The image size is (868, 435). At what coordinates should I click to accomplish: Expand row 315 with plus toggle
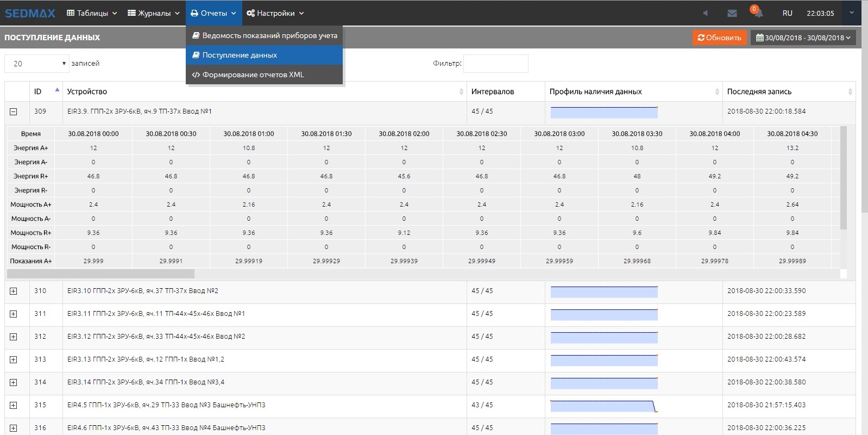pyautogui.click(x=14, y=405)
